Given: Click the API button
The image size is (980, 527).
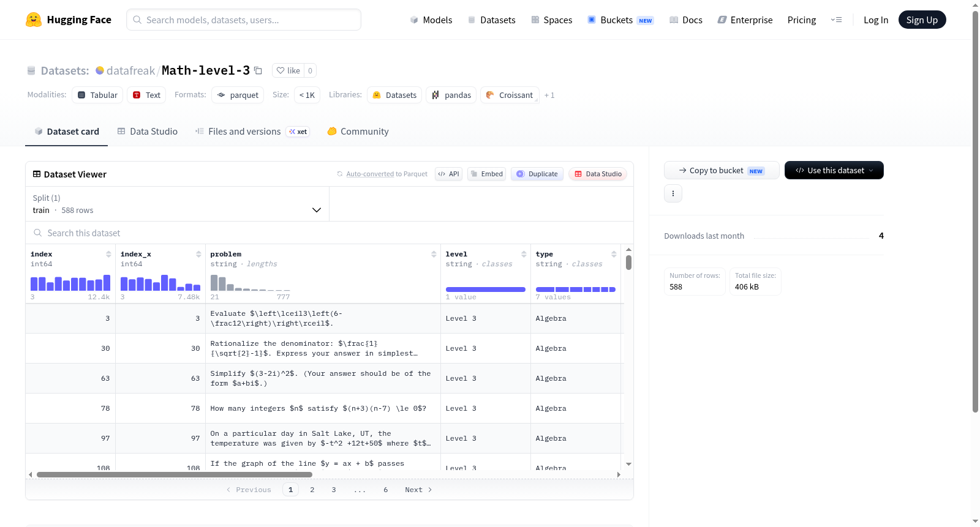Looking at the screenshot, I should (x=448, y=174).
